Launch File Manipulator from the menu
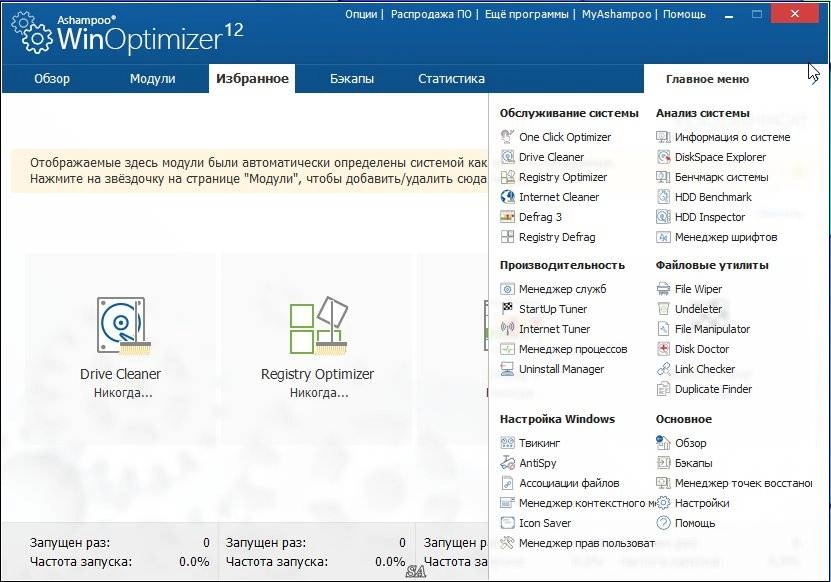The height and width of the screenshot is (582, 831). [x=703, y=329]
